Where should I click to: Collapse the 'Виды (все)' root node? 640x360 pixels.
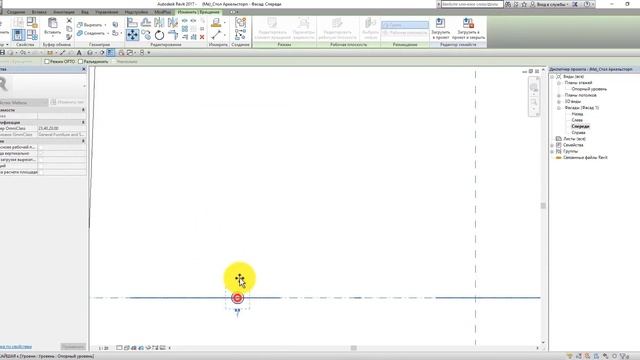point(552,77)
